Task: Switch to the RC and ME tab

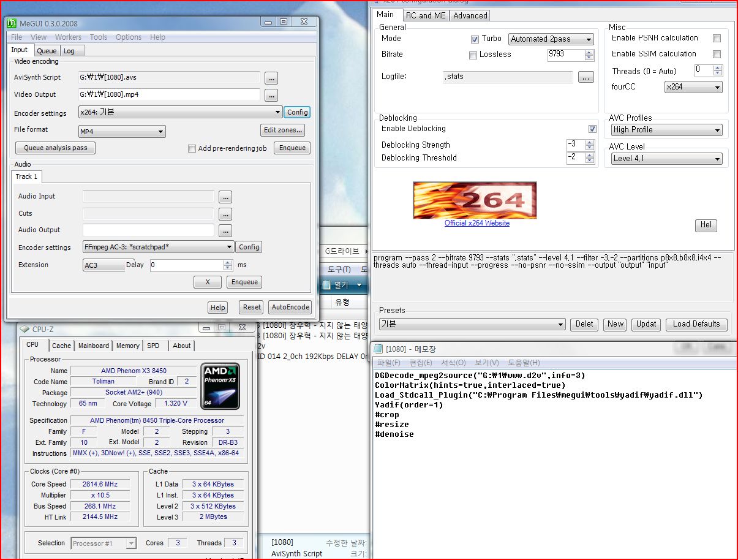Action: coord(426,15)
